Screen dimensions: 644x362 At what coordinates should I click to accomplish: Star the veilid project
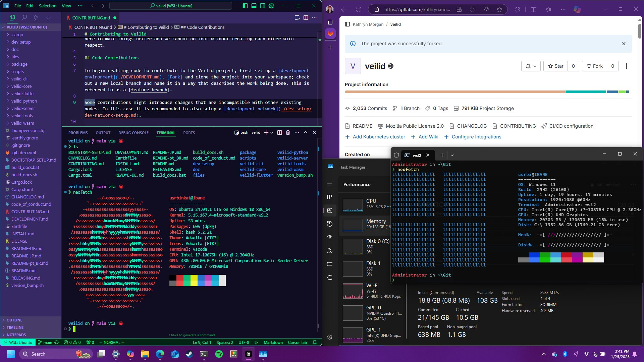555,66
